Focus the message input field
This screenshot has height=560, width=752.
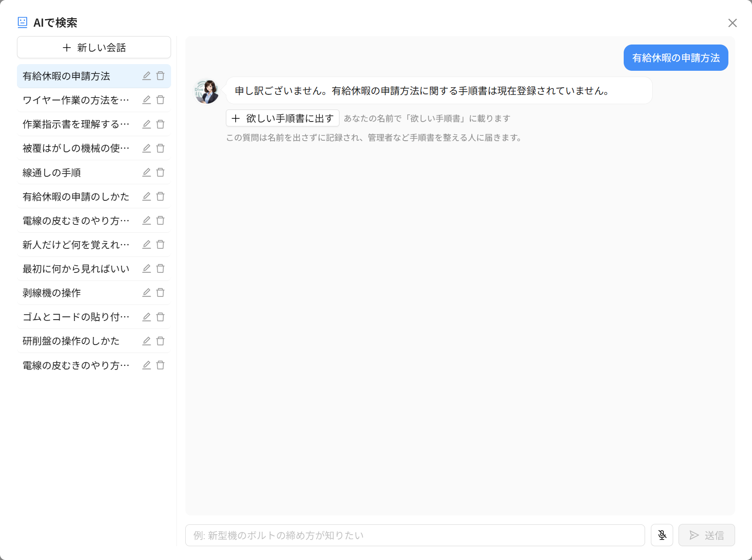coord(415,535)
